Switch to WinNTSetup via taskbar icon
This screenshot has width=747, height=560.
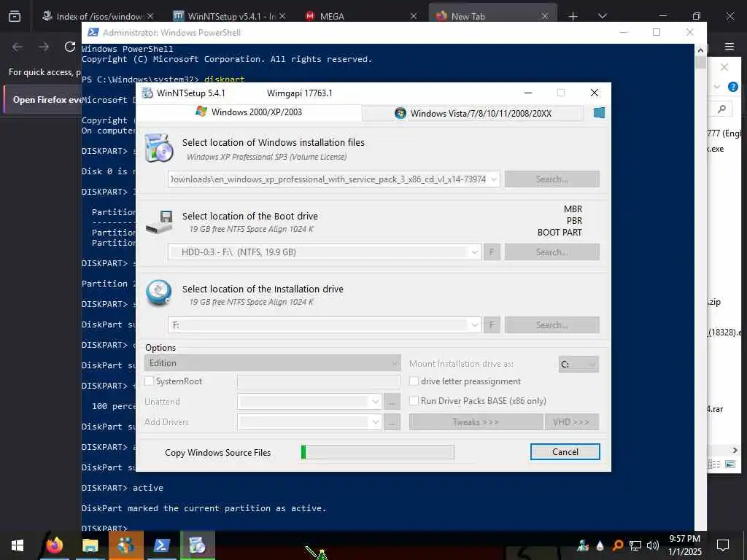(197, 545)
